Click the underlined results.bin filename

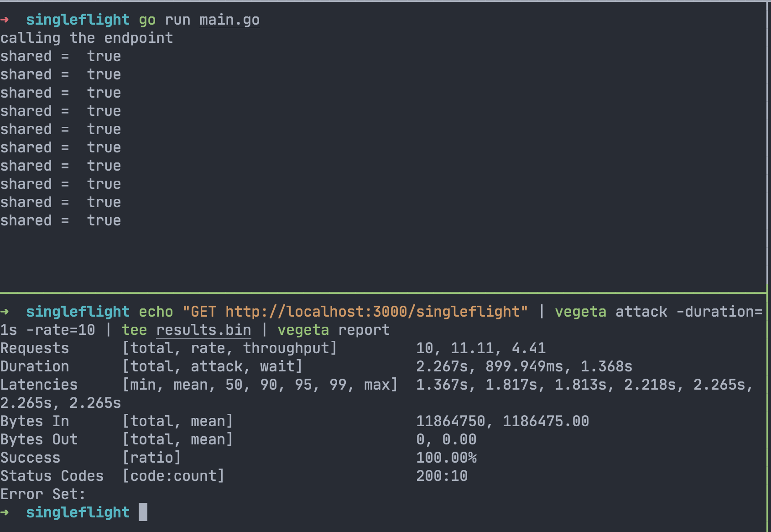[203, 330]
